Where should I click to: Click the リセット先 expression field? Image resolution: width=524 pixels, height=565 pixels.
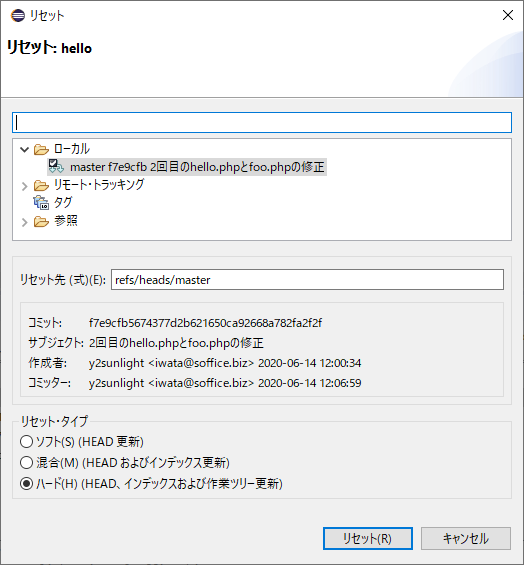(x=307, y=280)
